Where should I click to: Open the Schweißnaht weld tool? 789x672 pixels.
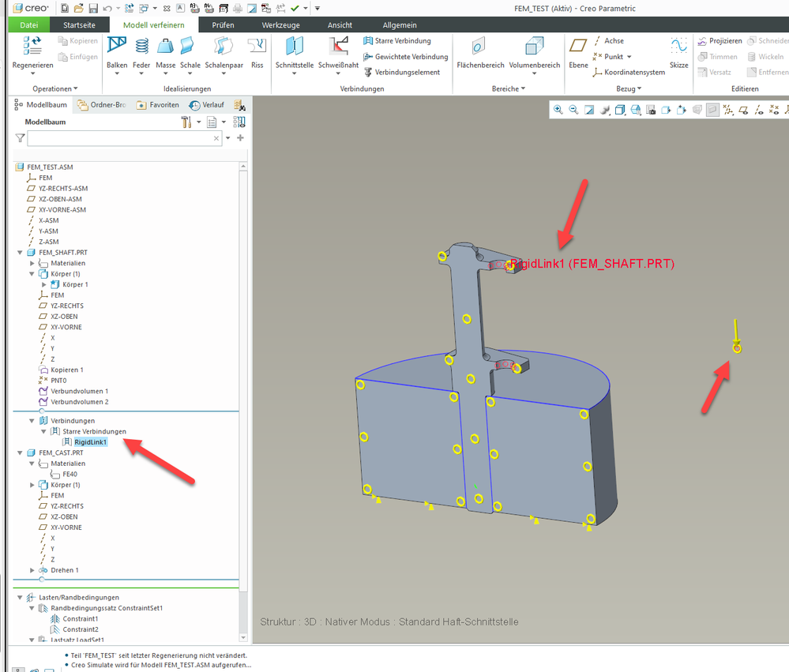(338, 47)
